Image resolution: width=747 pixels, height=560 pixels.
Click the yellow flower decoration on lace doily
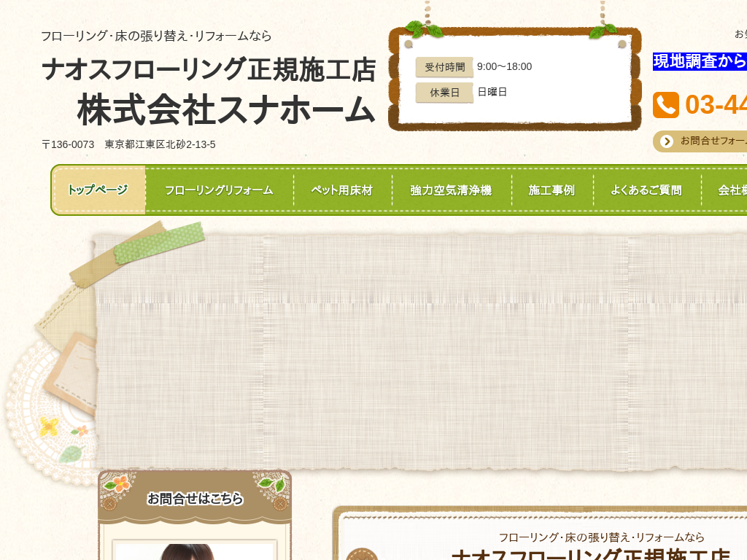click(x=49, y=426)
